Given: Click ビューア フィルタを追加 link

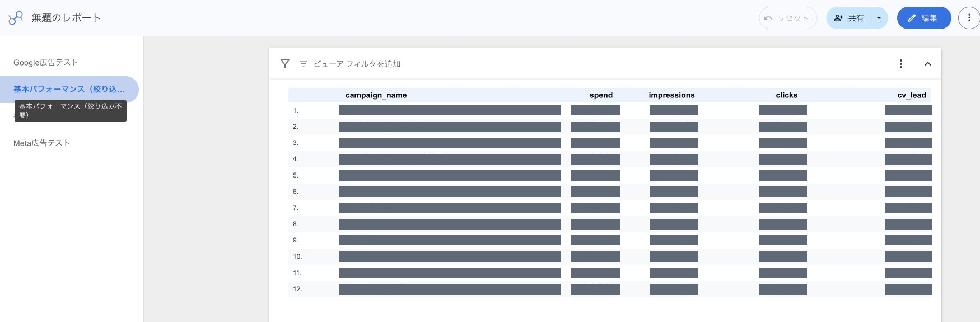Looking at the screenshot, I should pyautogui.click(x=357, y=64).
